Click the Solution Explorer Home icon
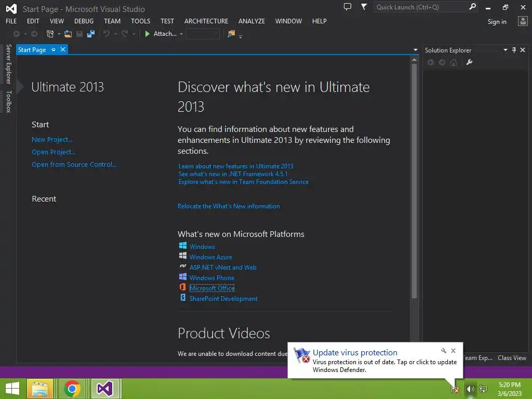The height and width of the screenshot is (399, 532). coord(454,62)
